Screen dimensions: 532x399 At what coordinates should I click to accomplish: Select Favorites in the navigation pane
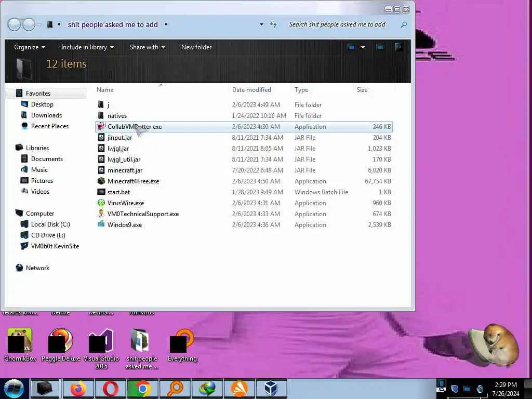tap(38, 94)
